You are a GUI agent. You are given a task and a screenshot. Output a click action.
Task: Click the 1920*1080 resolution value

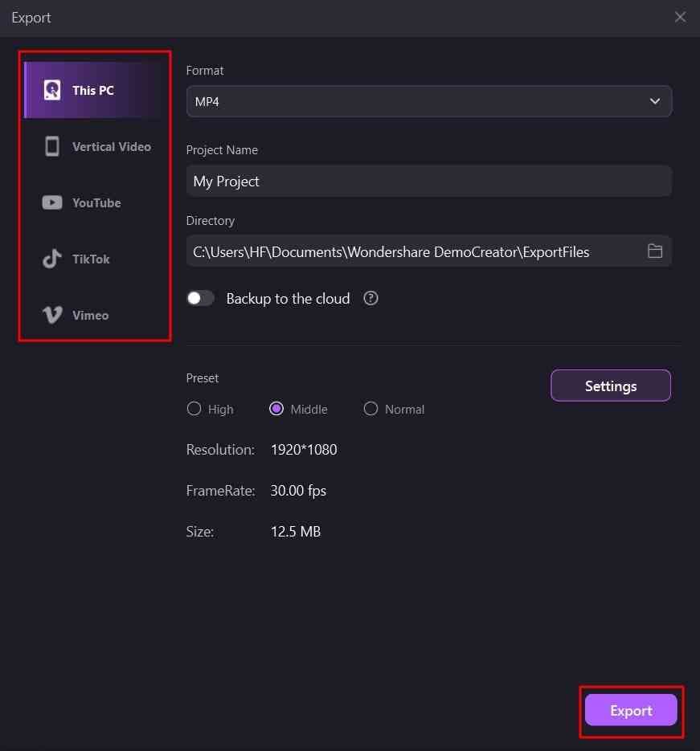pyautogui.click(x=304, y=450)
